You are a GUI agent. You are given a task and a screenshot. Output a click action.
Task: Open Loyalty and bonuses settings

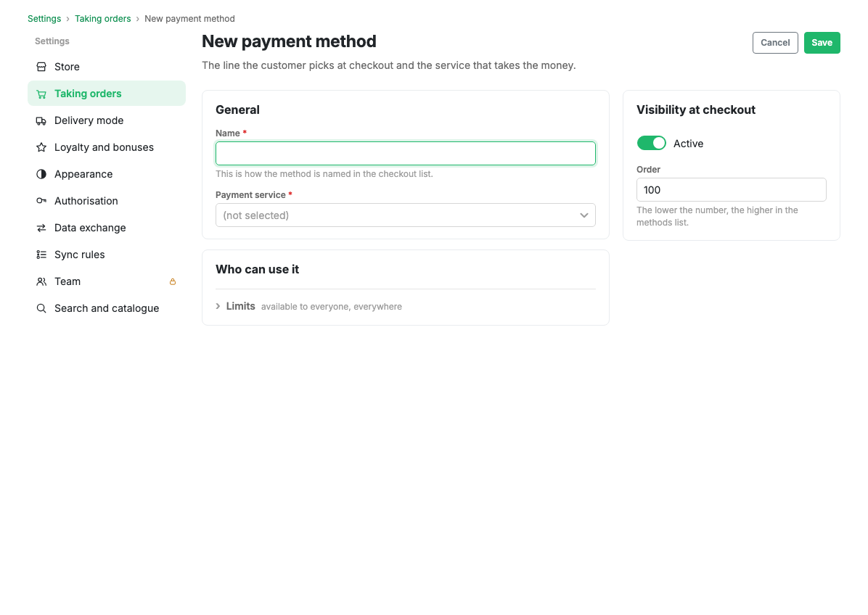tap(107, 148)
